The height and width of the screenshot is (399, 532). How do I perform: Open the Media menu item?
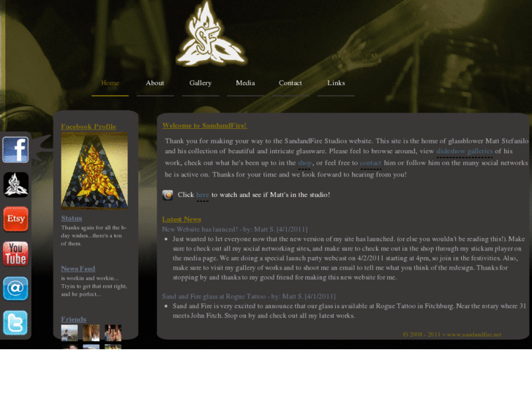click(245, 83)
